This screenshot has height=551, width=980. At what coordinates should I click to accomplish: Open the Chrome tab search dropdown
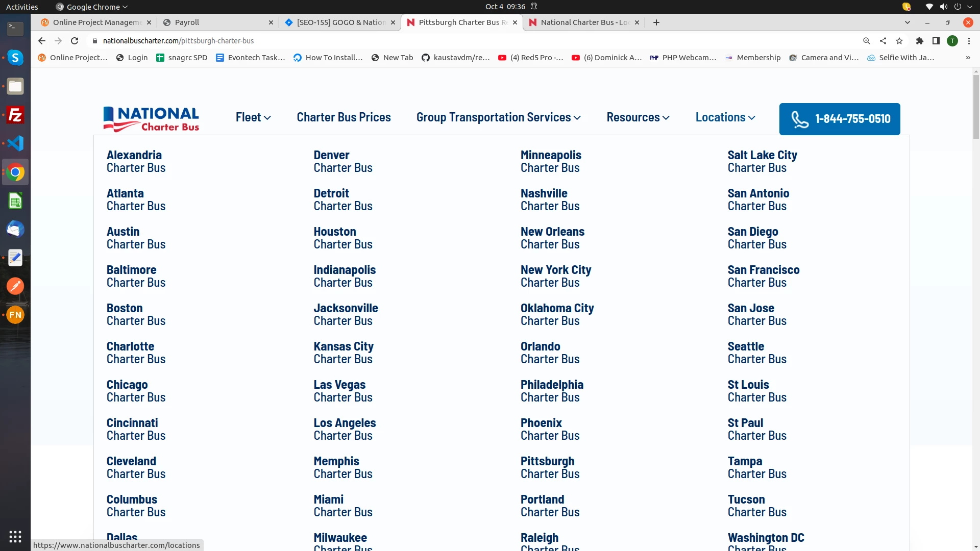coord(908,22)
